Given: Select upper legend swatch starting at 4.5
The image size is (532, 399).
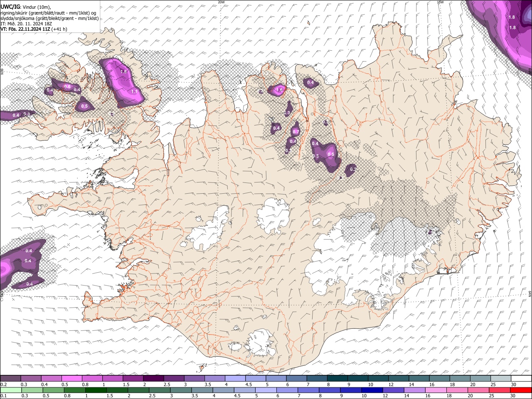Looking at the screenshot, I should click(x=256, y=379).
